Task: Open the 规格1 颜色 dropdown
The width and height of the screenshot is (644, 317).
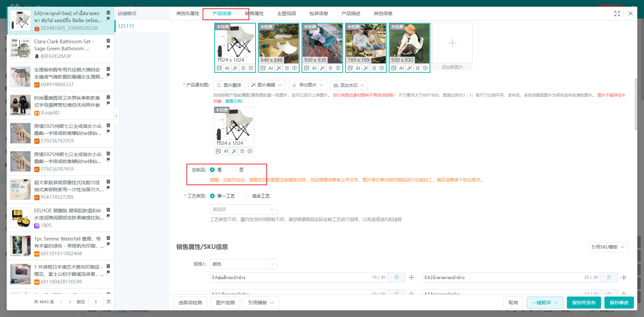Action: (244, 264)
